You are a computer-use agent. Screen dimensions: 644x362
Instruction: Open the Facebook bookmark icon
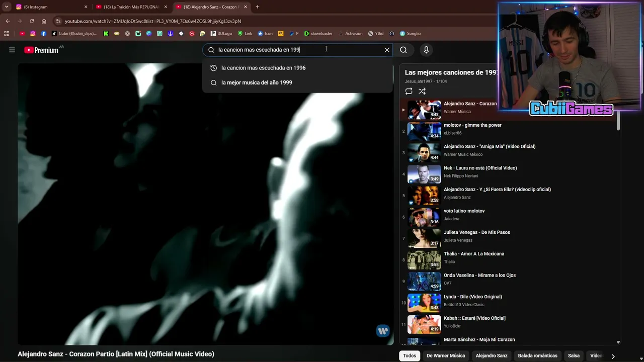tap(43, 34)
